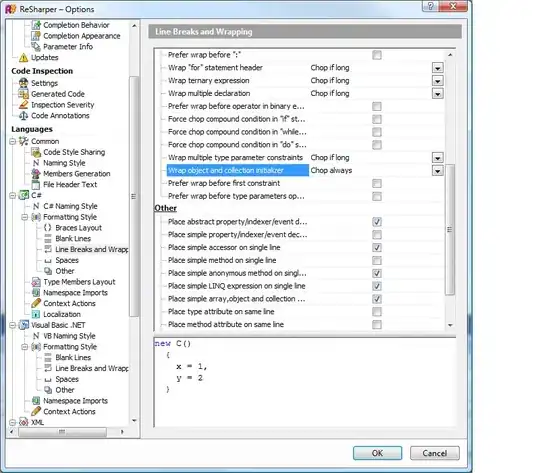Image resolution: width=540 pixels, height=473 pixels.
Task: Click the C# Blank Lines icon
Action: coord(48,238)
